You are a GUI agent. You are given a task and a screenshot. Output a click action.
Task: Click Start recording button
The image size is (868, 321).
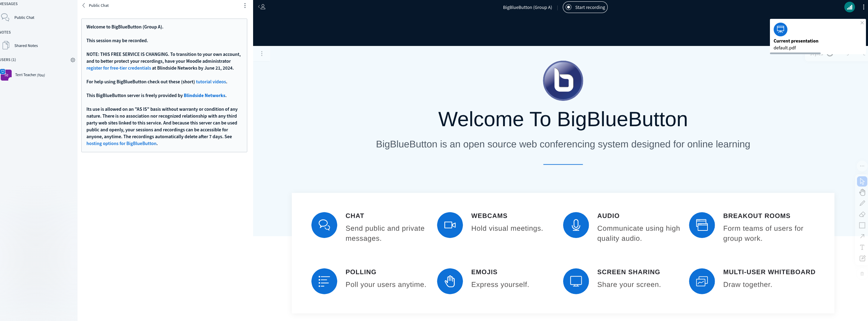(x=585, y=7)
